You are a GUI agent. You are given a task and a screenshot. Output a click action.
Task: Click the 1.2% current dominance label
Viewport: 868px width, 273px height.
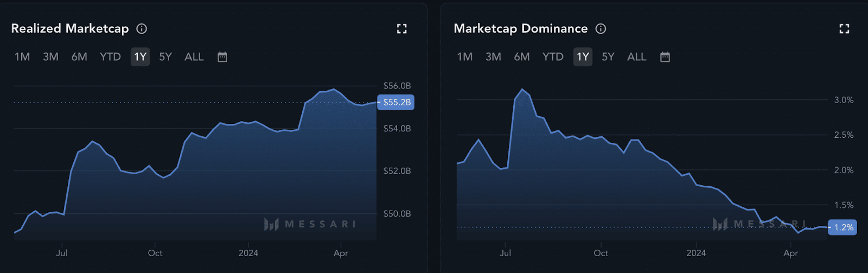[x=844, y=227]
